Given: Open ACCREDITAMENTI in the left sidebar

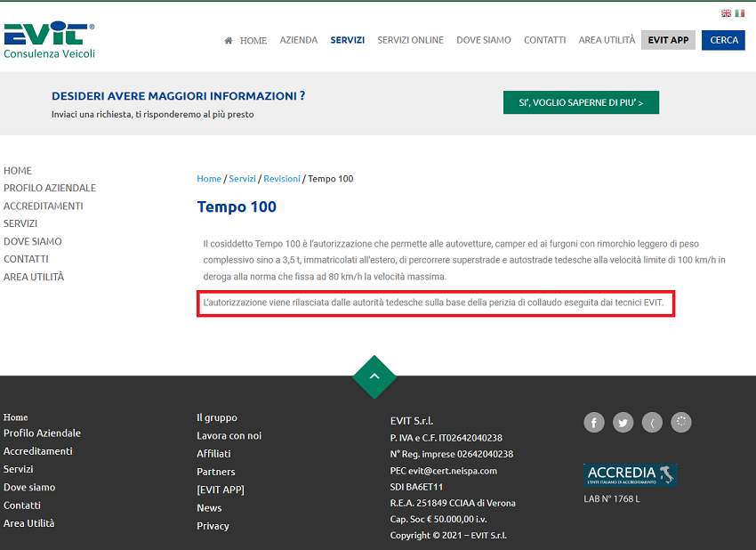Looking at the screenshot, I should (x=44, y=206).
